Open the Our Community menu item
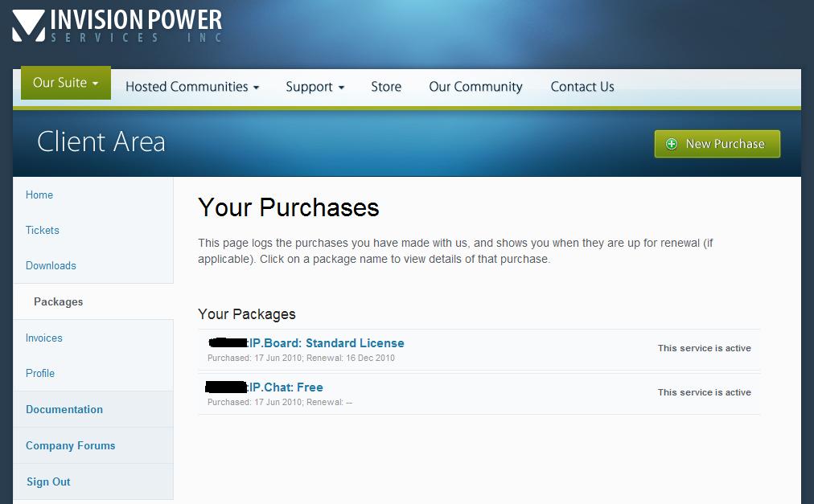814x504 pixels. click(475, 87)
